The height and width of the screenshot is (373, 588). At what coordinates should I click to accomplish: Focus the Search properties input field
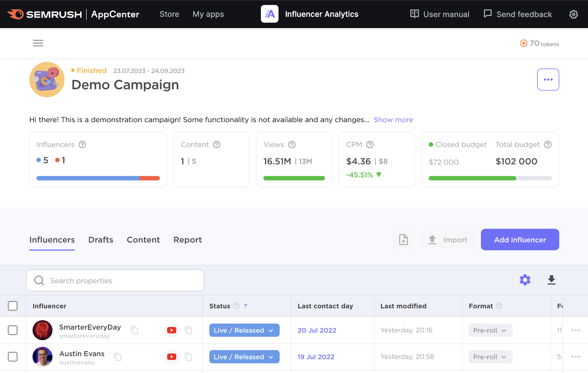[x=121, y=281]
